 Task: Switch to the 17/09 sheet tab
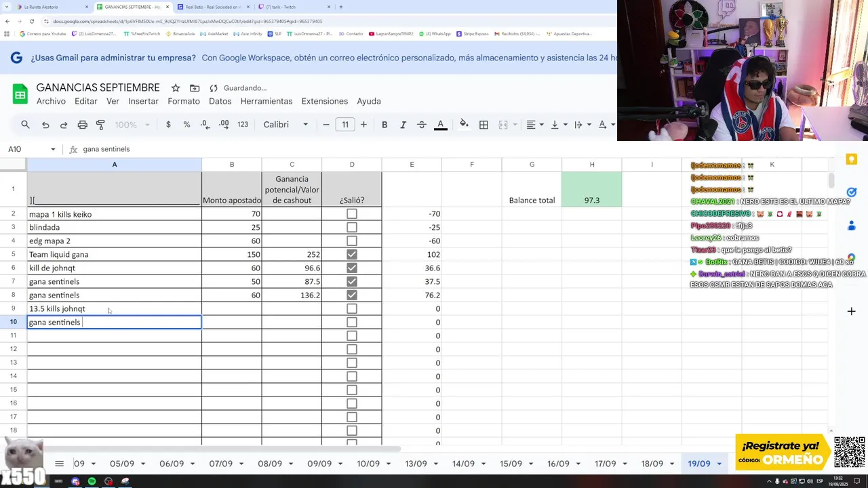pos(605,464)
